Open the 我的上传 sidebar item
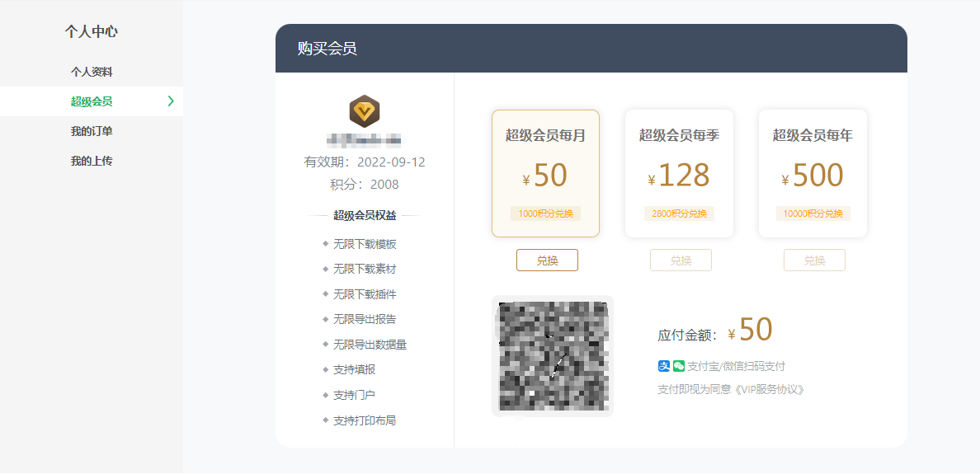This screenshot has width=980, height=474. tap(92, 161)
